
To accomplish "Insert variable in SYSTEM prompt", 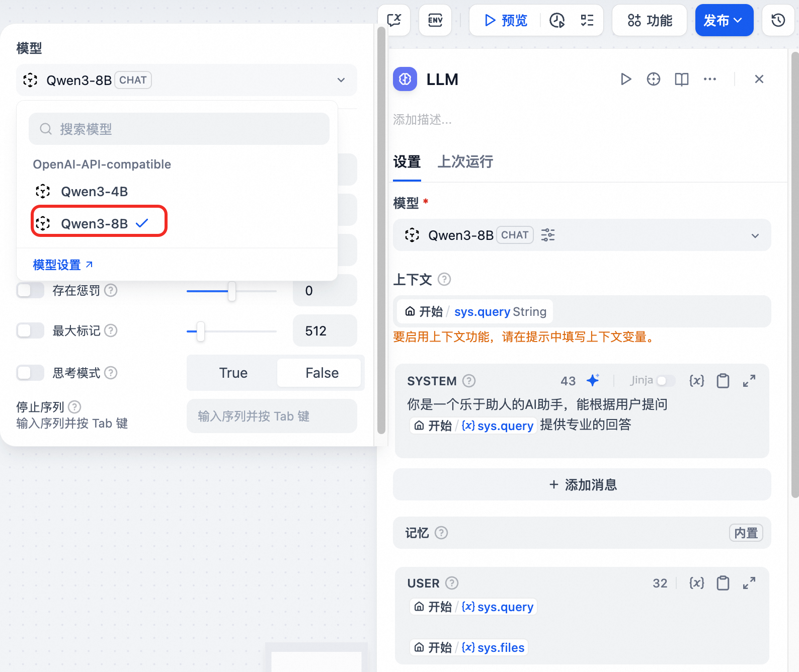I will (696, 380).
